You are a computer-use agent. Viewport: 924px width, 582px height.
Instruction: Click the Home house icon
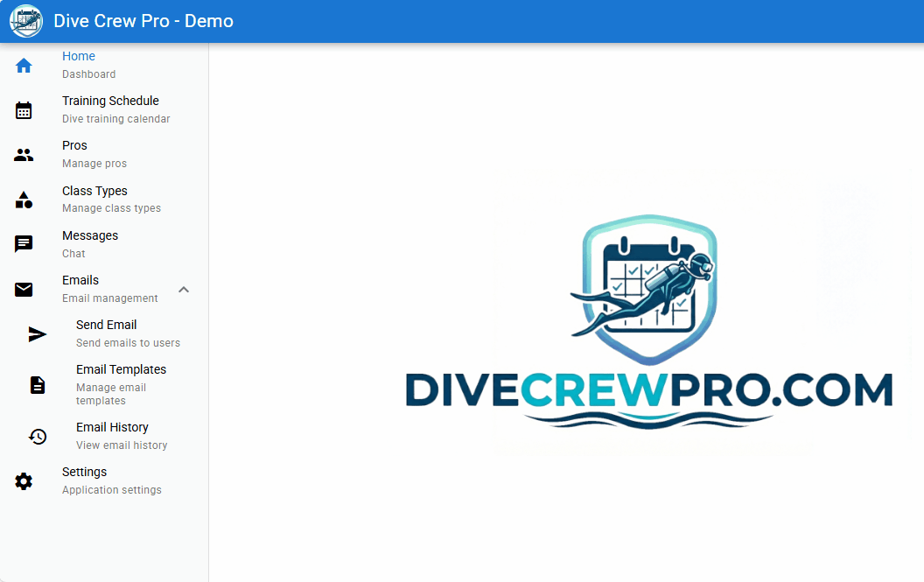click(24, 66)
